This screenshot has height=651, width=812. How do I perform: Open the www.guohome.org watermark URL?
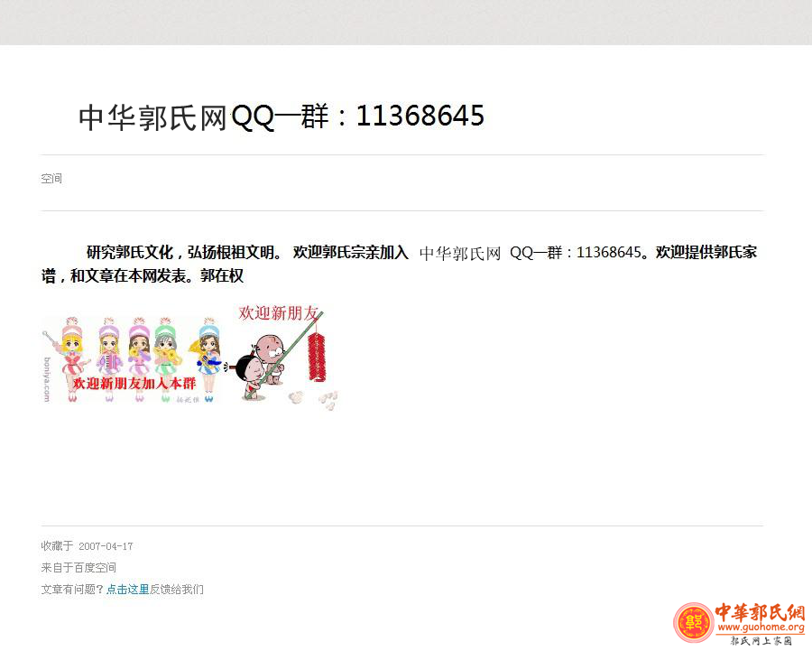pos(761,628)
